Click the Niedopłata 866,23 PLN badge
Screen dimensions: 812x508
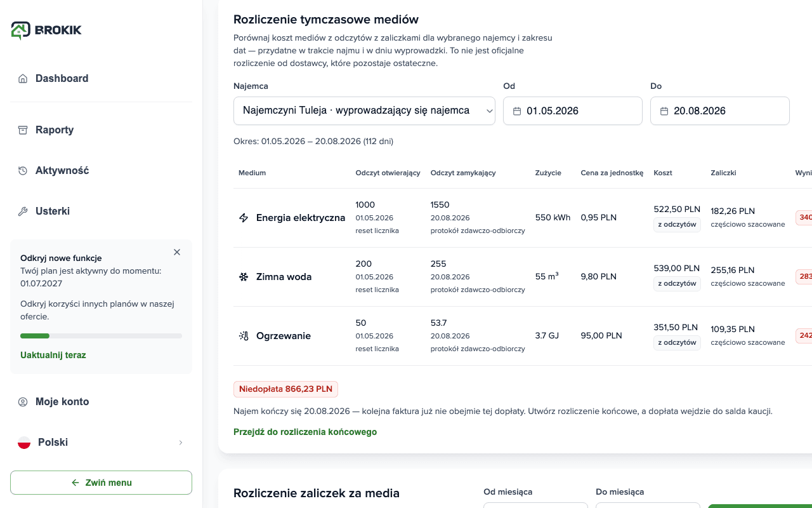[x=285, y=389]
